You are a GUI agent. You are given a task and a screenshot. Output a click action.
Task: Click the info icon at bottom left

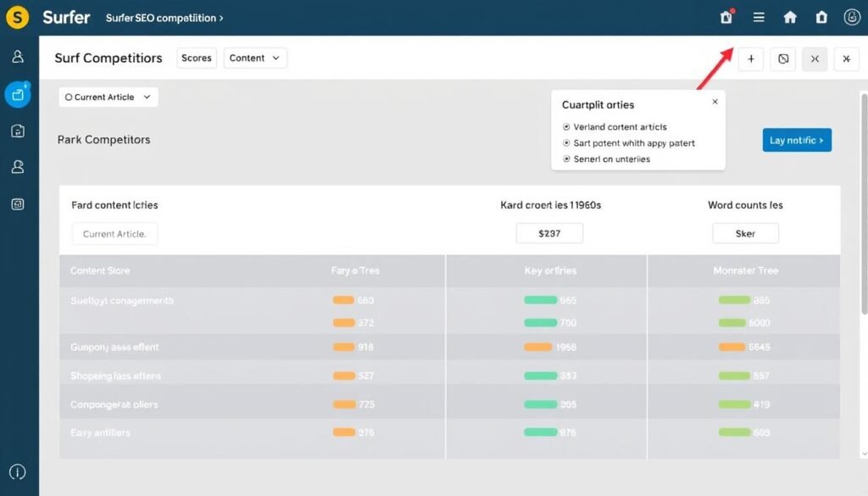[17, 472]
